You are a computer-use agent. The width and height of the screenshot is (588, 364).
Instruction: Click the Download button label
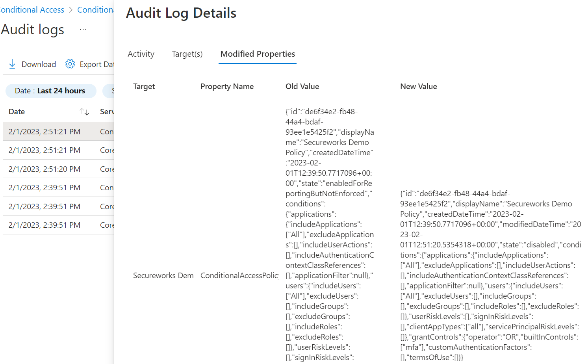click(39, 64)
